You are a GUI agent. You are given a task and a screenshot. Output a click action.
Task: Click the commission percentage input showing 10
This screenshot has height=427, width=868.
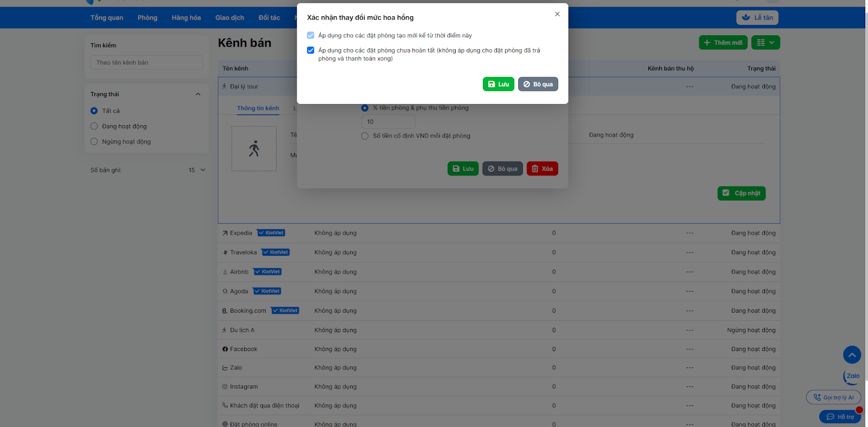[x=388, y=122]
